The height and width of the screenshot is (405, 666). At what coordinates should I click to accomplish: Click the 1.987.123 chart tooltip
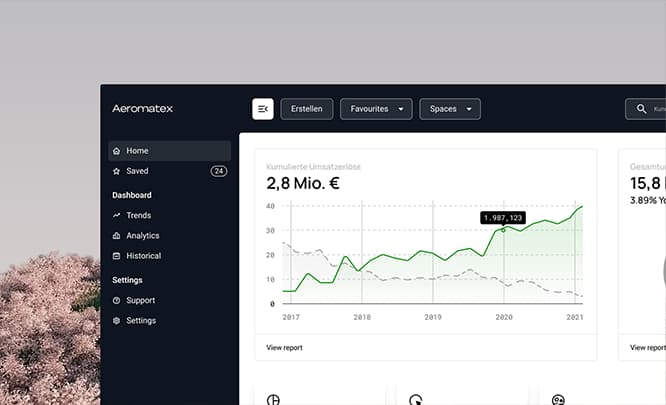pyautogui.click(x=503, y=218)
